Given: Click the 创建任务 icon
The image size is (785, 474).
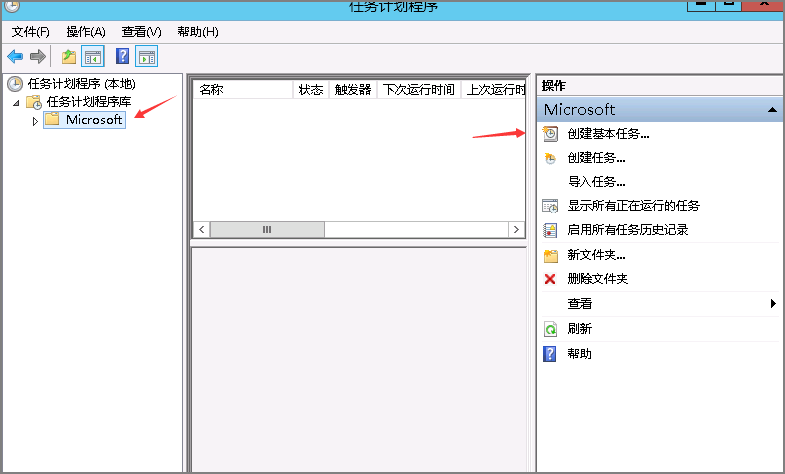Looking at the screenshot, I should (550, 158).
